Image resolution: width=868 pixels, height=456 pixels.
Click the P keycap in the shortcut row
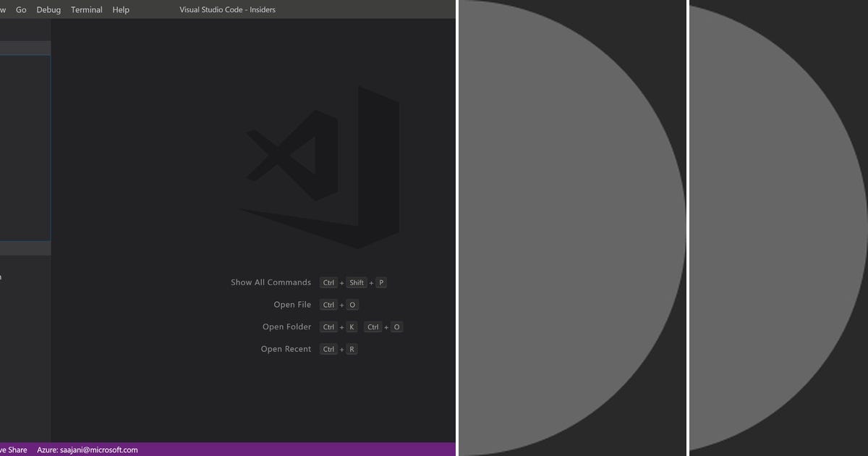(381, 282)
